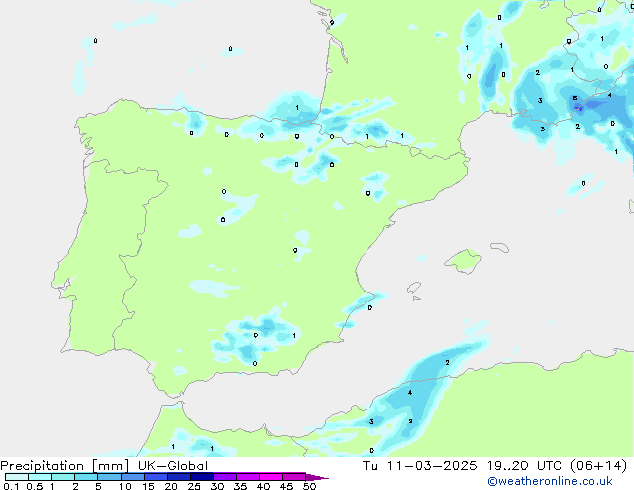Click the '0.1' legend scale label
634x490 pixels.
(11, 486)
